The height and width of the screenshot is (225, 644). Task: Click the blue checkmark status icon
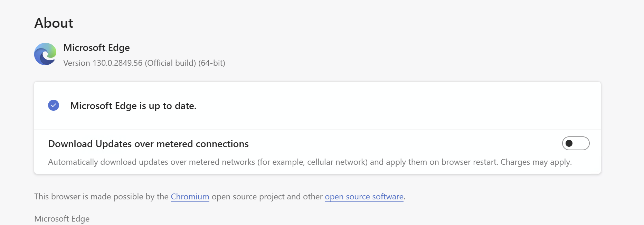point(54,105)
